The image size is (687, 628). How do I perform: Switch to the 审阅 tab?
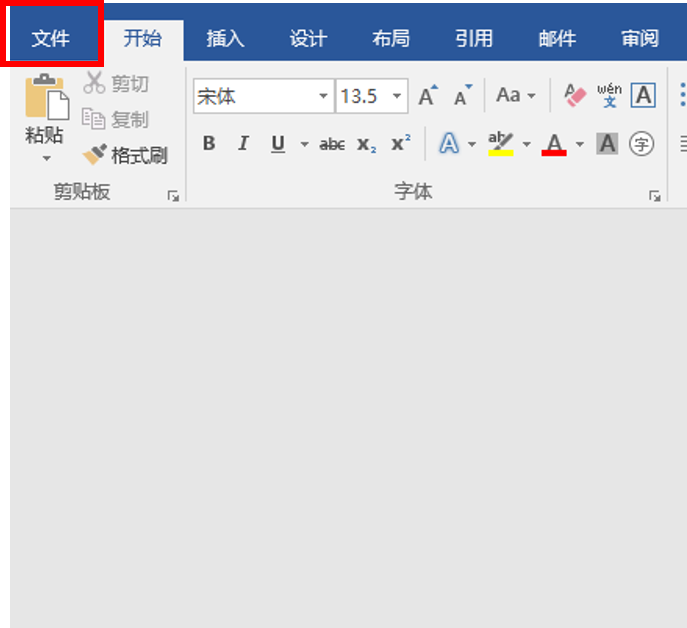[640, 39]
